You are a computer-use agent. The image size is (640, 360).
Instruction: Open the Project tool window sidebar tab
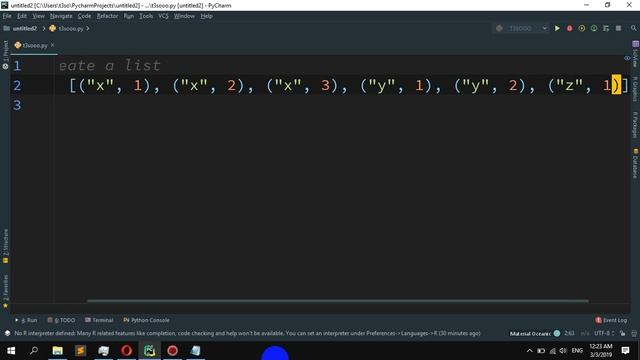point(5,55)
